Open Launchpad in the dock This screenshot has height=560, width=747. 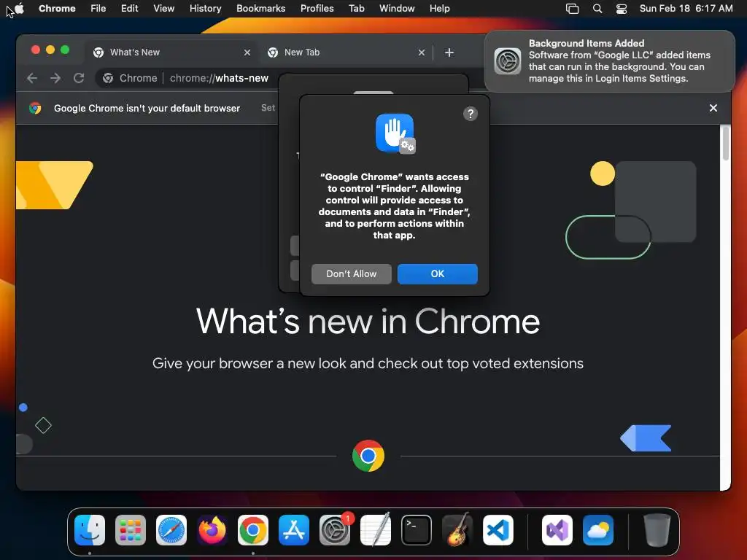131,530
